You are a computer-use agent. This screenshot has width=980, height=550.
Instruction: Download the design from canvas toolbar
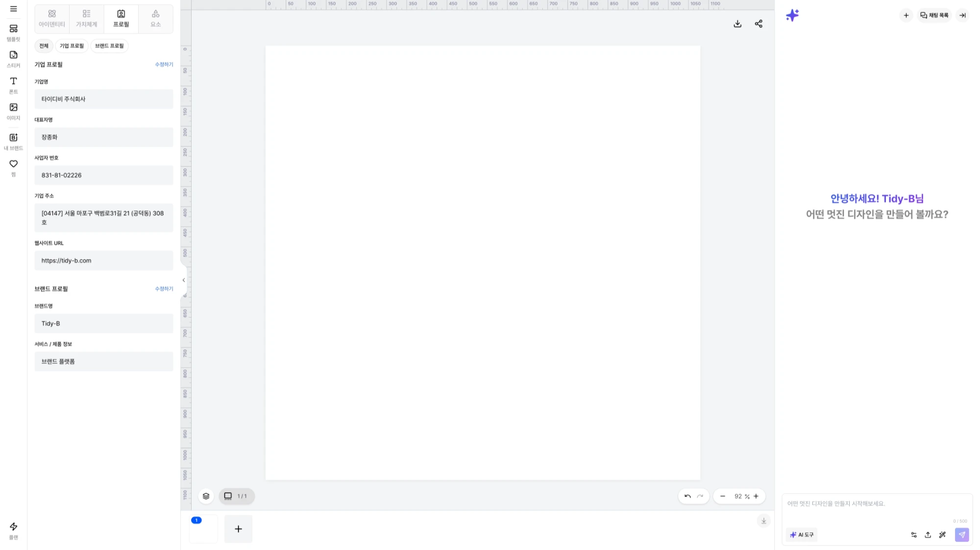pyautogui.click(x=737, y=24)
